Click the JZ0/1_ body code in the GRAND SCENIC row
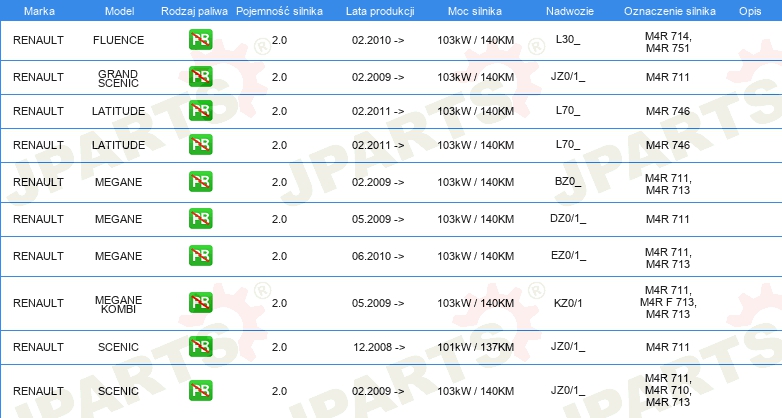This screenshot has height=418, width=782. 568,76
